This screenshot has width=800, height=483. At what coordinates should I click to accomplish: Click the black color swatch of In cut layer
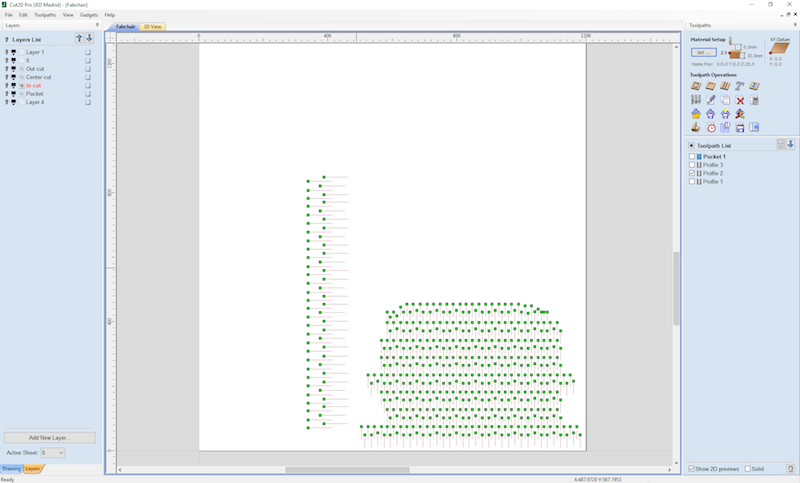(x=14, y=86)
